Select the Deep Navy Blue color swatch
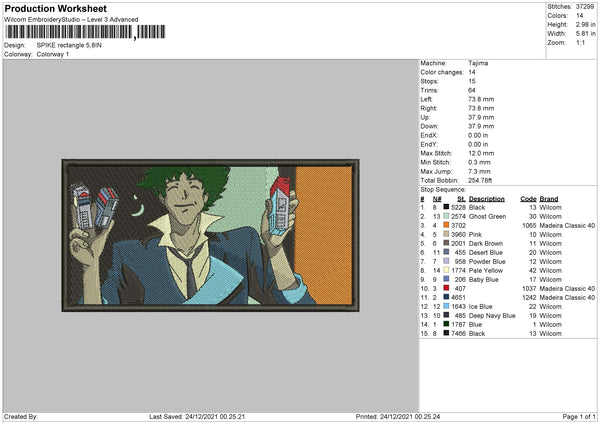 pyautogui.click(x=446, y=315)
